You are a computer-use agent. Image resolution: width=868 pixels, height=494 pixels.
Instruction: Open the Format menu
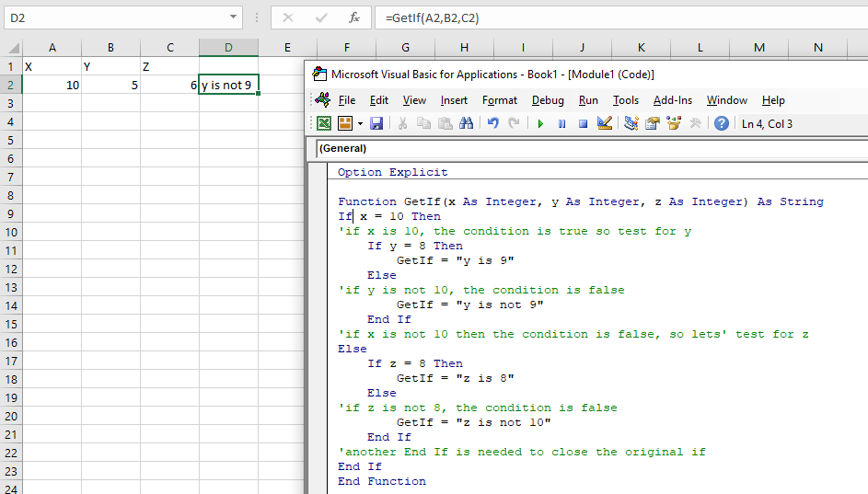(x=499, y=100)
